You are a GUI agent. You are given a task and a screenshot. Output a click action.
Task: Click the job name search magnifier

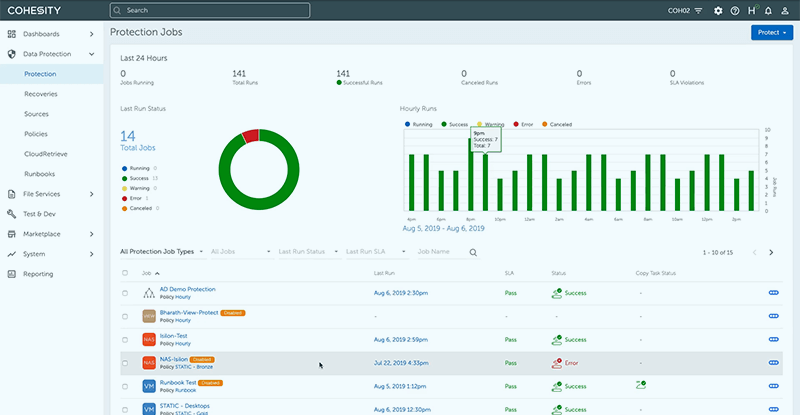473,252
